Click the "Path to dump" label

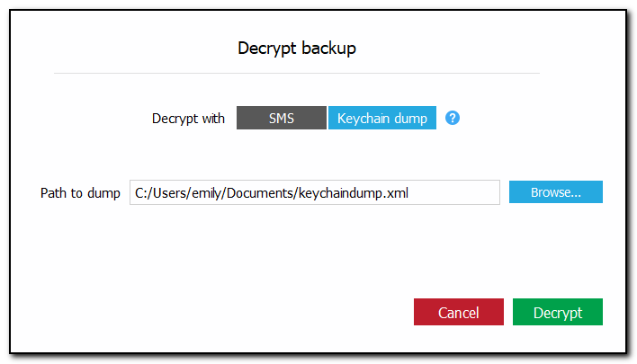pyautogui.click(x=80, y=193)
